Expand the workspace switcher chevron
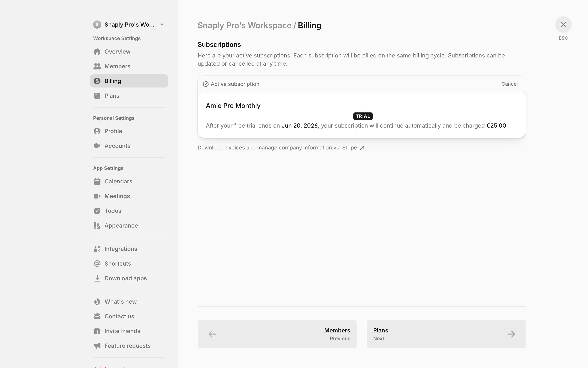588x368 pixels. point(162,25)
